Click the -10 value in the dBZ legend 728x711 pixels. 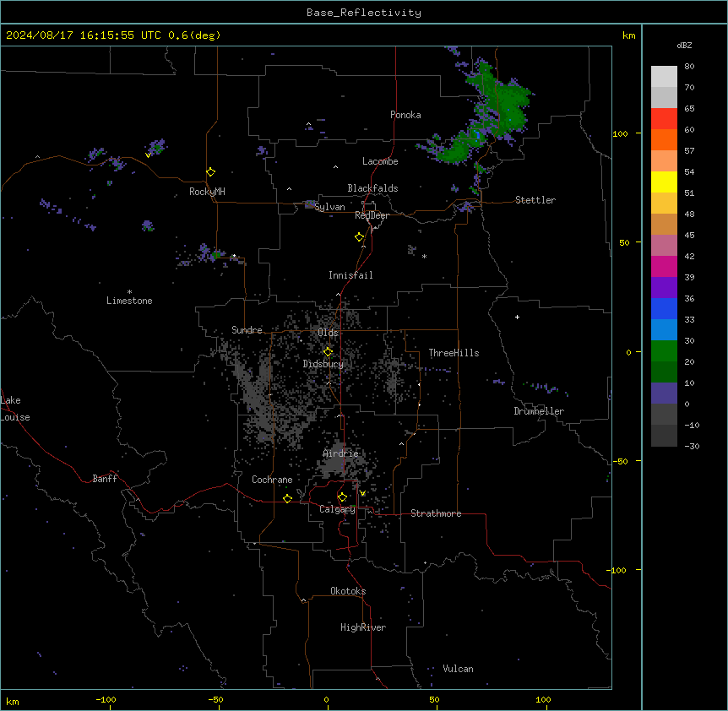click(x=692, y=425)
